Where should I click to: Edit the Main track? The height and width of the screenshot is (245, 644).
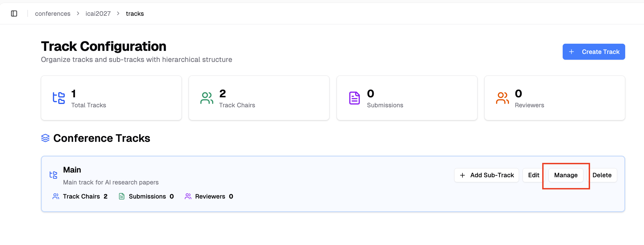click(533, 175)
